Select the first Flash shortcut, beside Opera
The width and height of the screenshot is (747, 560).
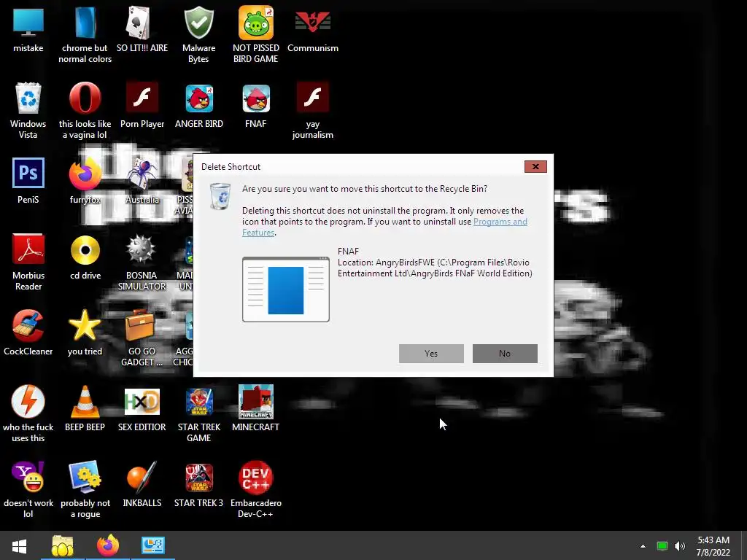(x=142, y=98)
